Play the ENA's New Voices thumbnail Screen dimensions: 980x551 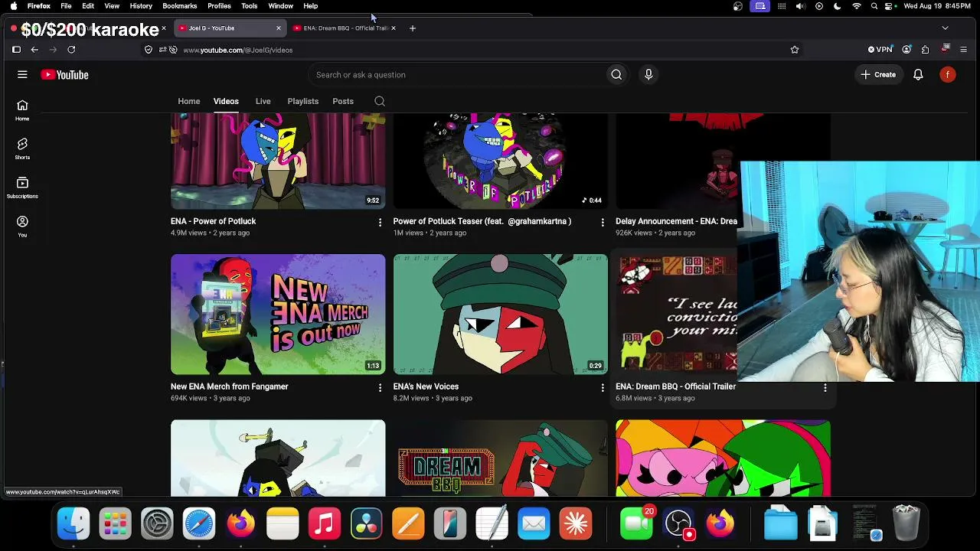point(501,315)
